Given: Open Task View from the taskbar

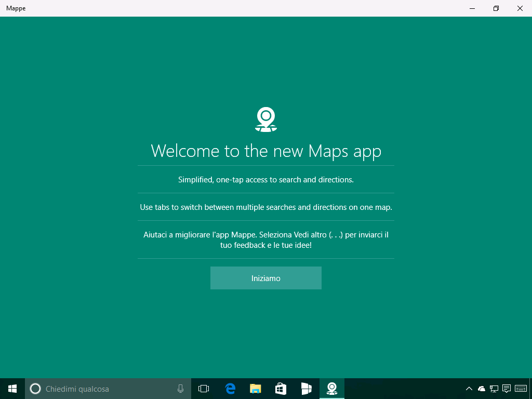Looking at the screenshot, I should (x=204, y=389).
